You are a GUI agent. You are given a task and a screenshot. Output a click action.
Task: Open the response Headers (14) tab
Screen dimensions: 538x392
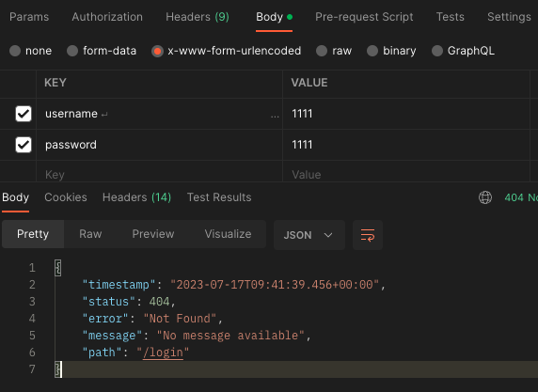pos(136,197)
